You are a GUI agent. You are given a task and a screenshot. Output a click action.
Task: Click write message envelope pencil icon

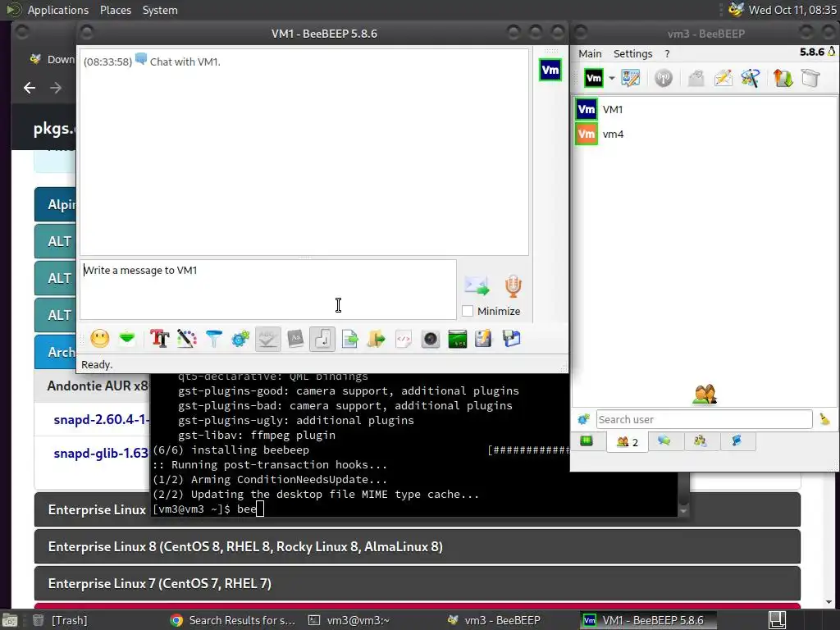pyautogui.click(x=724, y=78)
